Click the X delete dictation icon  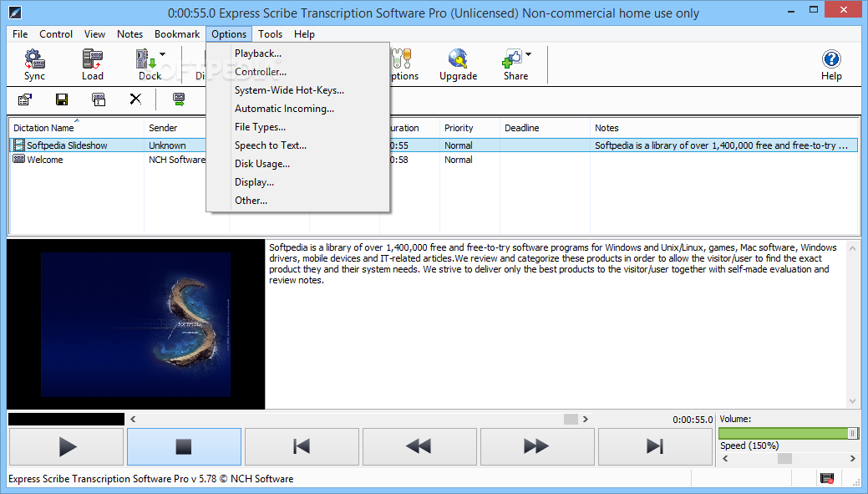(x=135, y=99)
